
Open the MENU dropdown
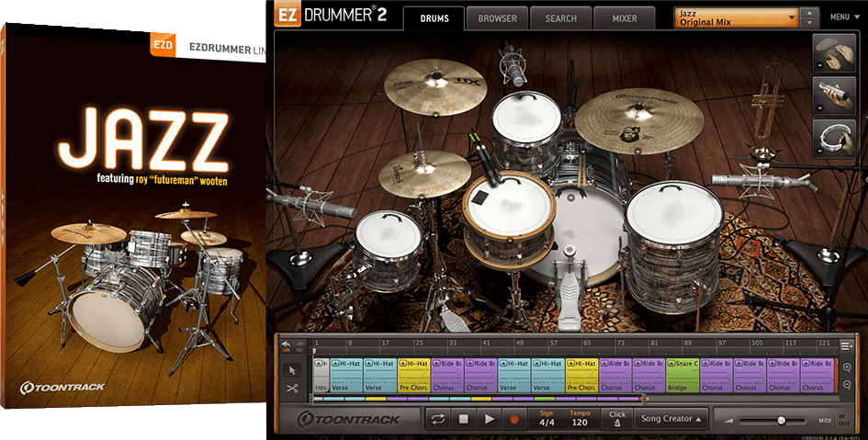[x=845, y=17]
